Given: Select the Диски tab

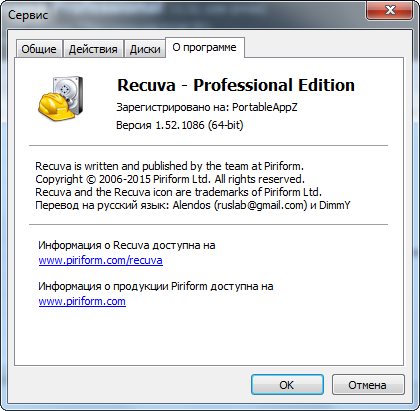Looking at the screenshot, I should [x=145, y=49].
